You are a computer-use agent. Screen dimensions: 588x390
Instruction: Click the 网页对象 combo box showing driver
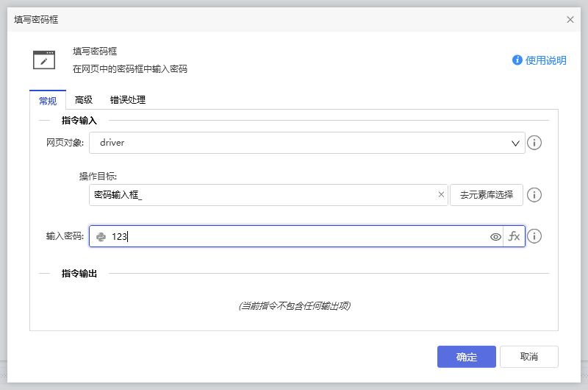[x=294, y=143]
